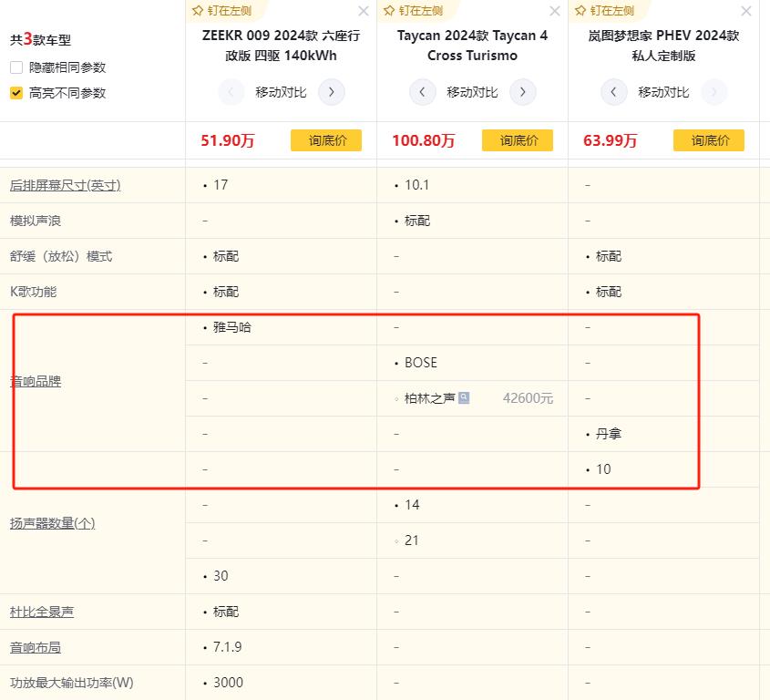The width and height of the screenshot is (770, 700).
Task: Select the 模拟声浪 row label
Action: [36, 221]
